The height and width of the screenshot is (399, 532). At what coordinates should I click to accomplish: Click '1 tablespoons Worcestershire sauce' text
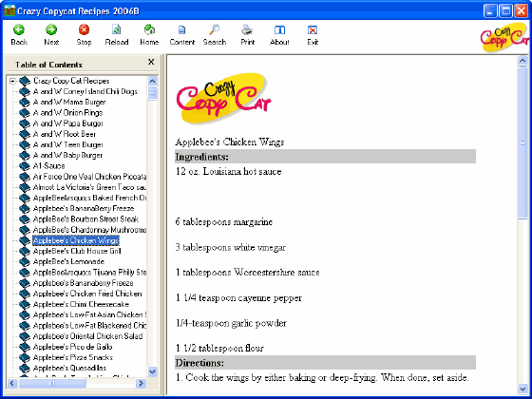(247, 273)
